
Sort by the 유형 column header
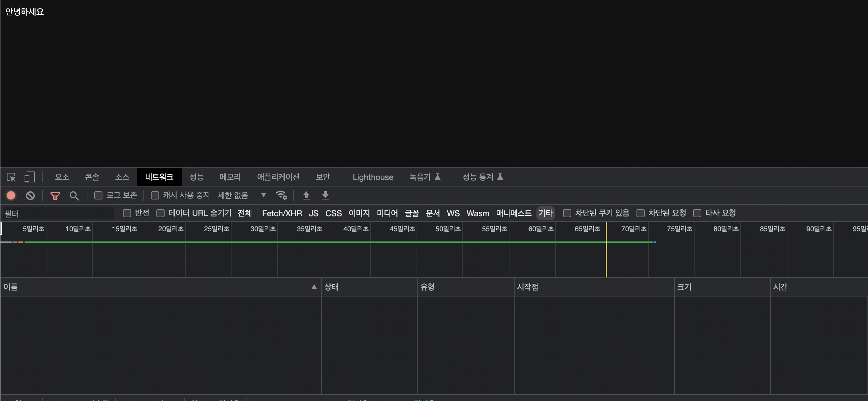point(466,287)
